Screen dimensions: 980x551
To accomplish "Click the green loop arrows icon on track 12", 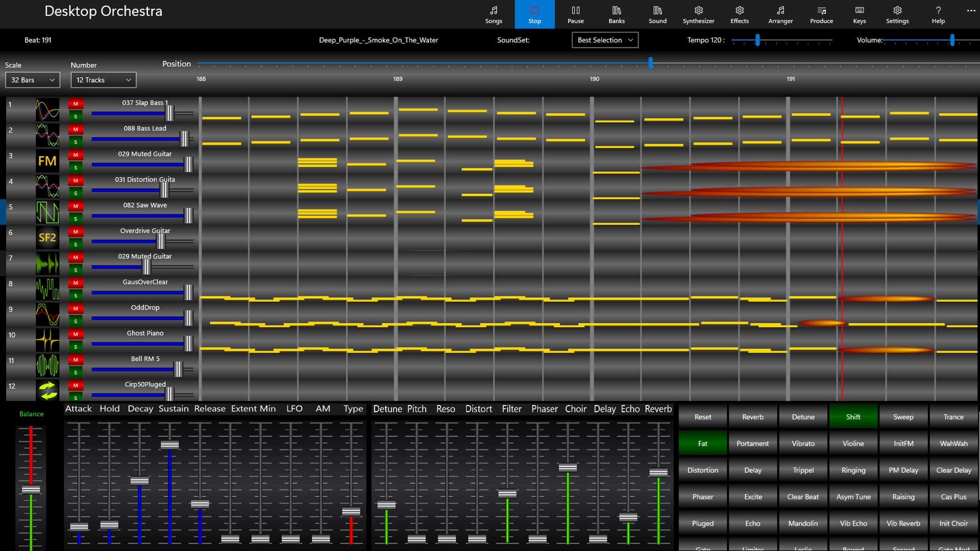I will (47, 390).
